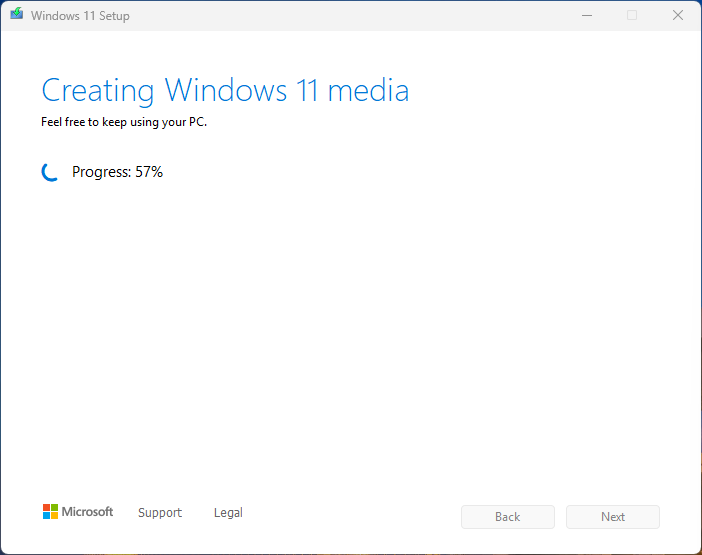Click the greyed-out maximize button
The width and height of the screenshot is (702, 555).
(x=631, y=15)
